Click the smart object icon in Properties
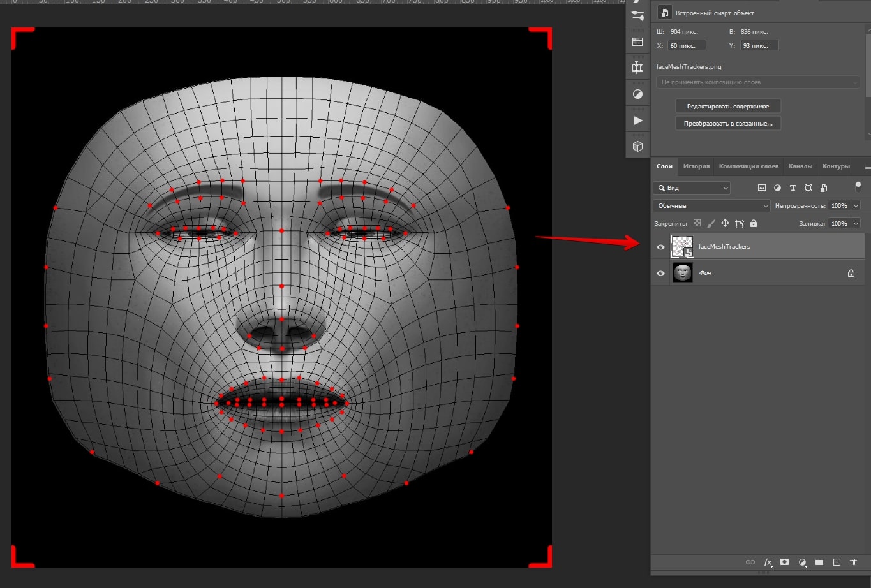This screenshot has width=871, height=588. [x=665, y=13]
